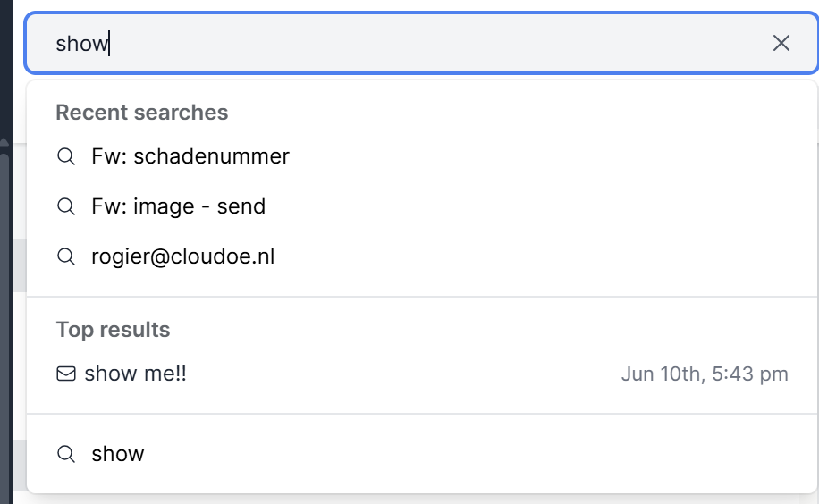The image size is (819, 504).
Task: Search all mail for the term show
Action: pyautogui.click(x=117, y=454)
